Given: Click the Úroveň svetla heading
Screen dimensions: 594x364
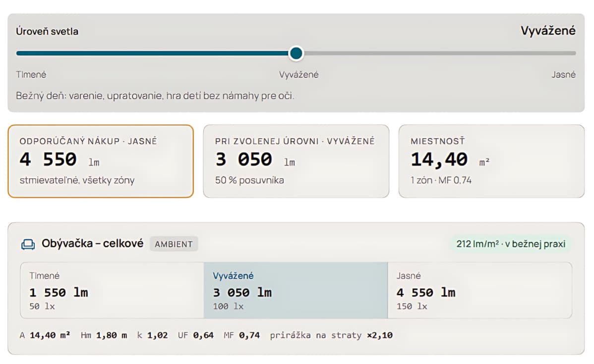Looking at the screenshot, I should (x=47, y=31).
